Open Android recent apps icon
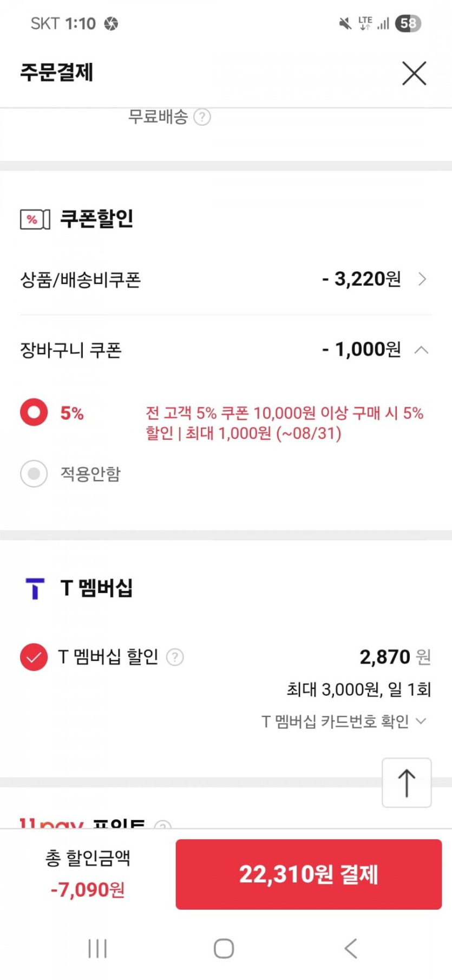Image resolution: width=452 pixels, height=980 pixels. (x=97, y=949)
